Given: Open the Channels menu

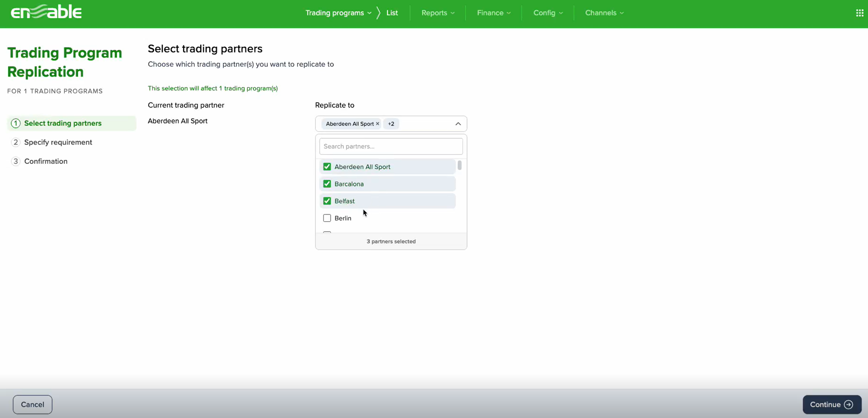Looking at the screenshot, I should coord(604,13).
